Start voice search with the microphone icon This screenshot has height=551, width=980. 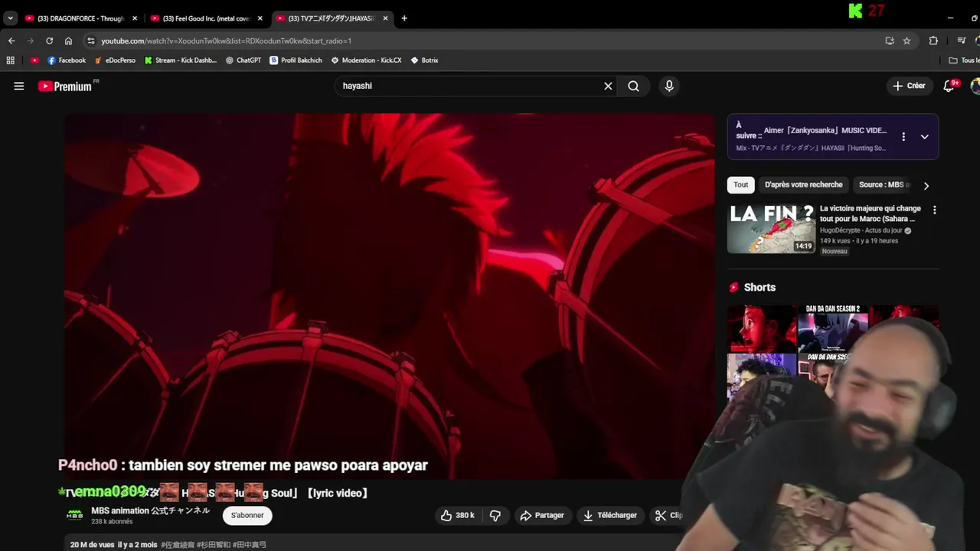coord(669,86)
